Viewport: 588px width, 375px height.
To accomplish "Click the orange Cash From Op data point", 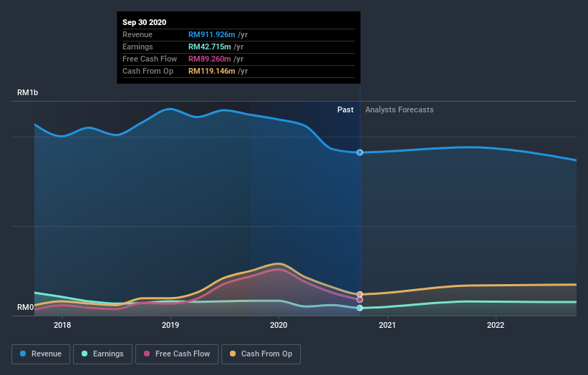I will point(360,294).
